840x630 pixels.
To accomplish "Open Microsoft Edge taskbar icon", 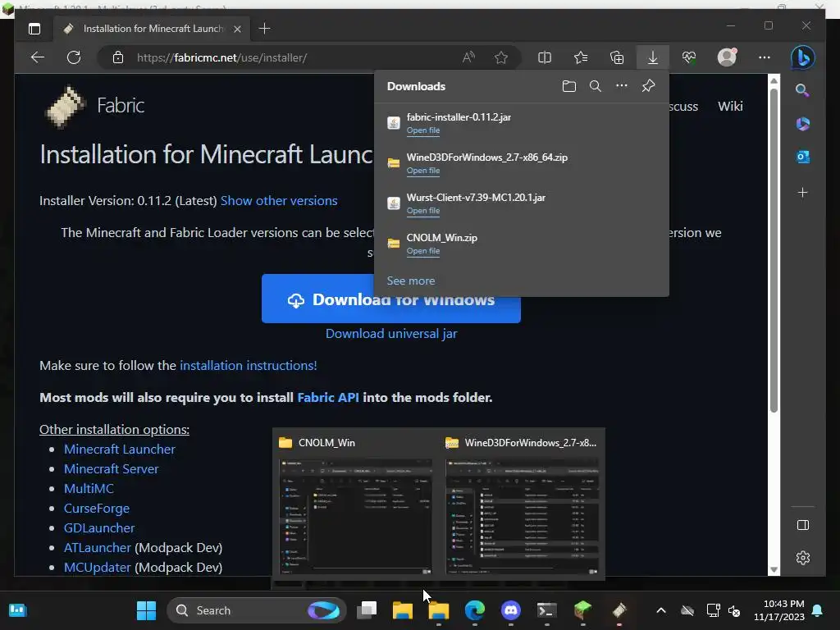I will [x=475, y=610].
